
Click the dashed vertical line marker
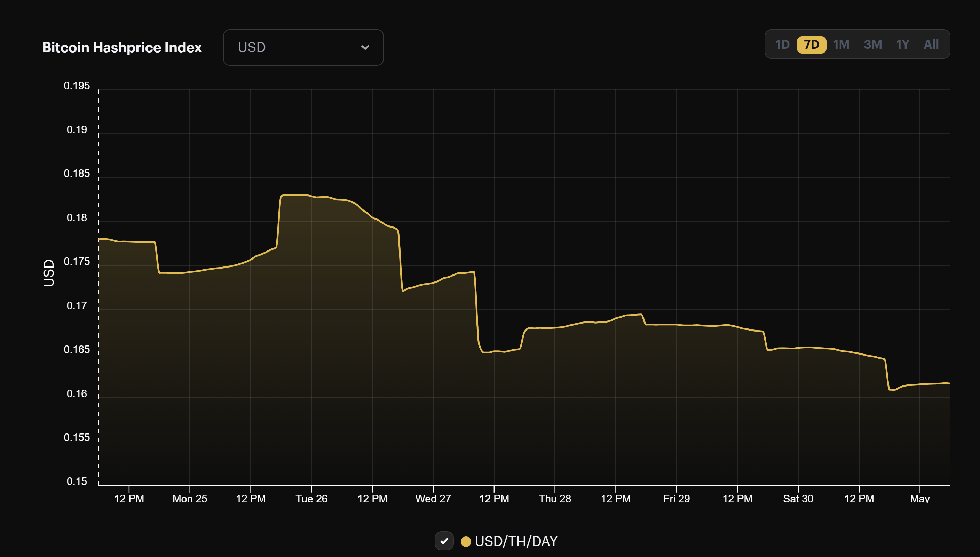coord(98,287)
